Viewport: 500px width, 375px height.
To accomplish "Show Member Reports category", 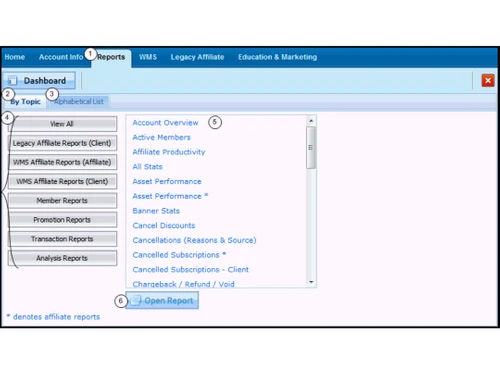I will point(62,201).
